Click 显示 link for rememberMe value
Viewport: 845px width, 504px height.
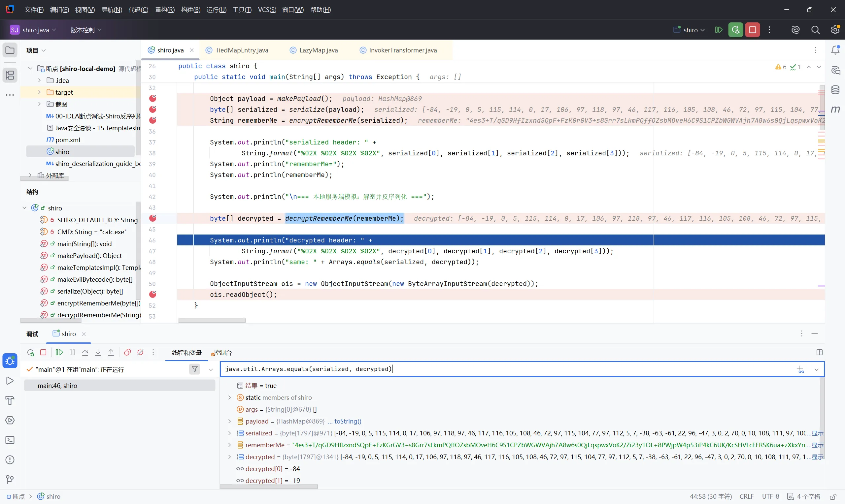(818, 445)
